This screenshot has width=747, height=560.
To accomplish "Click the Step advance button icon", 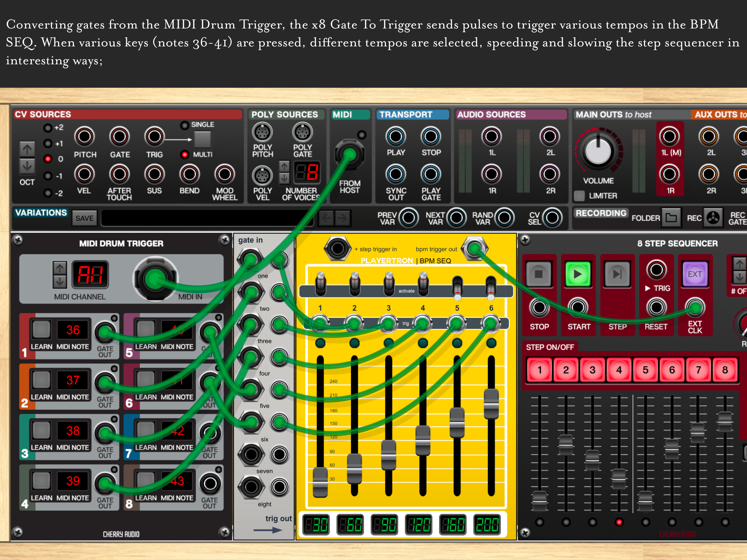I will (x=617, y=274).
